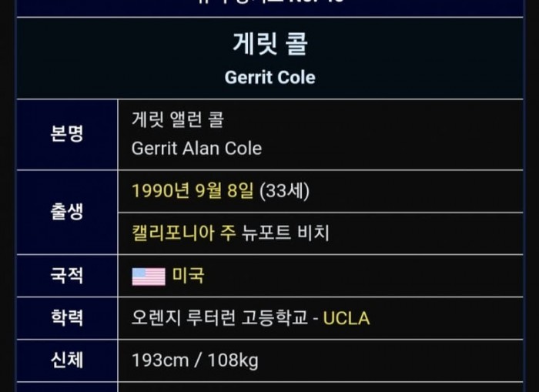Visit the UCLA link
Image resolution: width=539 pixels, height=392 pixels.
346,318
